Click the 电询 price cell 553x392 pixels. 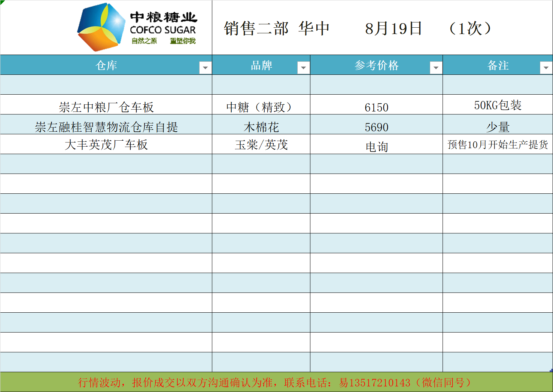click(x=376, y=146)
